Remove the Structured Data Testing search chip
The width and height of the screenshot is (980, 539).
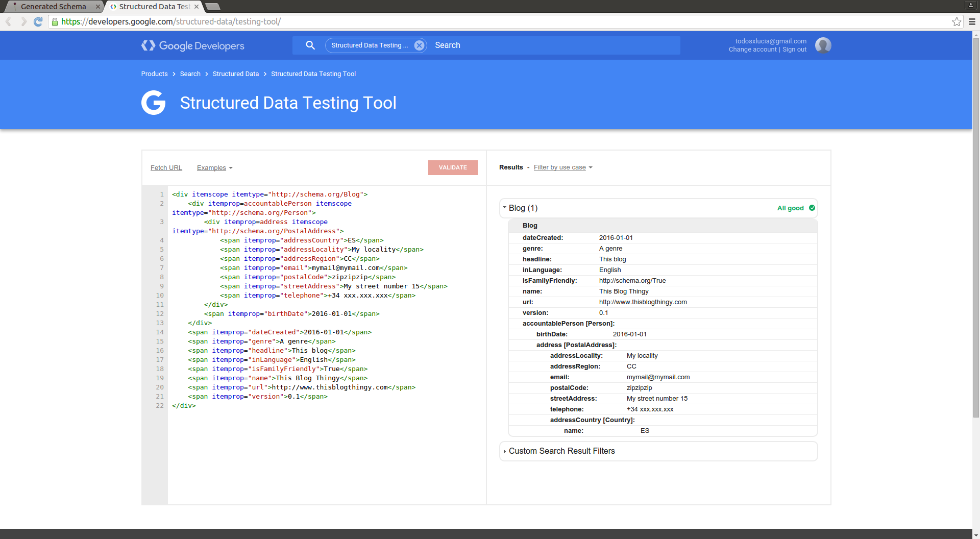[419, 45]
